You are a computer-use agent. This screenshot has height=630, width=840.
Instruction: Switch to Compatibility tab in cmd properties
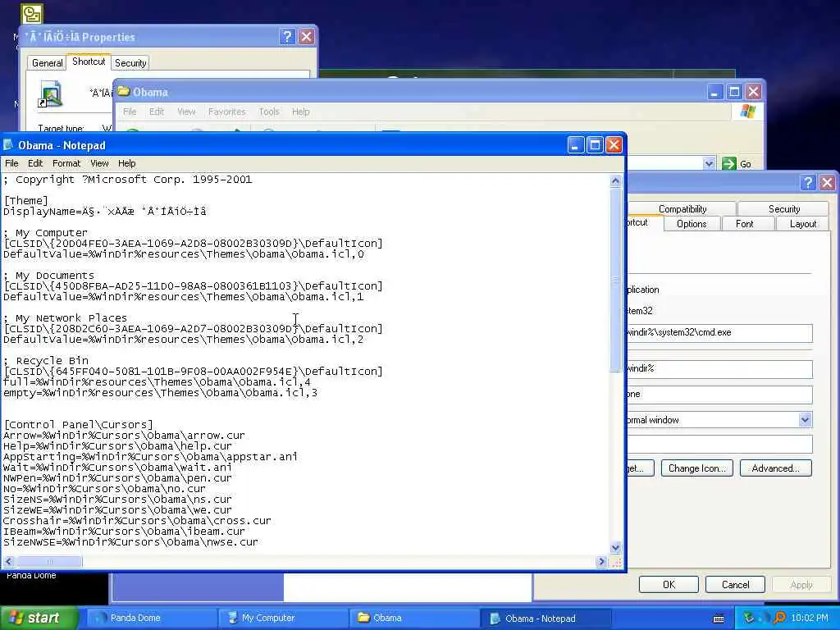682,209
